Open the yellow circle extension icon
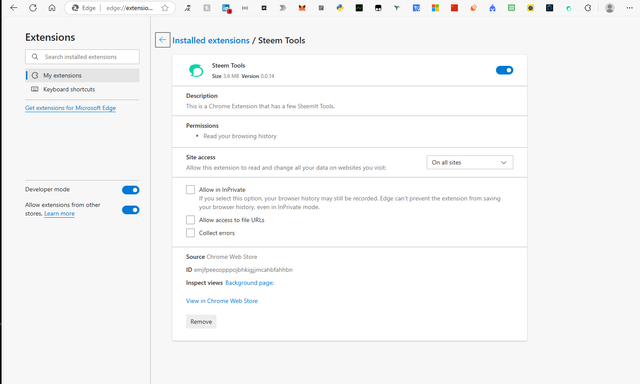Image resolution: width=640 pixels, height=384 pixels. 530,8
